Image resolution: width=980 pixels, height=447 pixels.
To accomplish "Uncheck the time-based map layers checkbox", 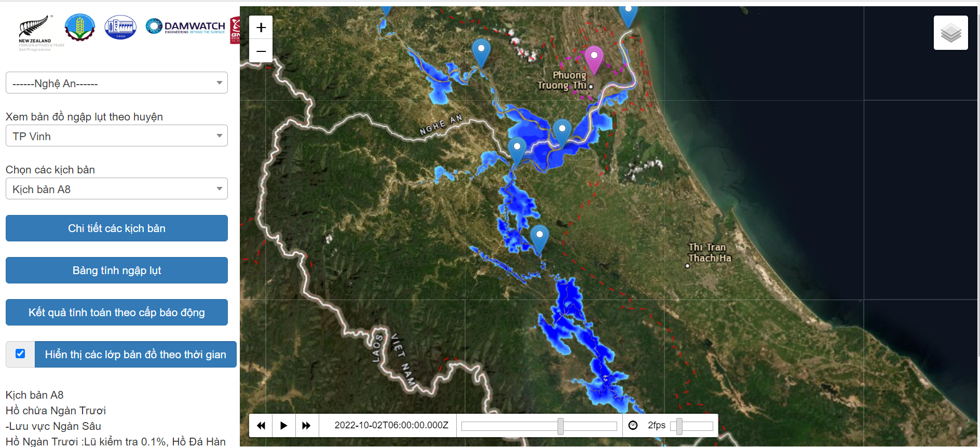I will [x=20, y=354].
